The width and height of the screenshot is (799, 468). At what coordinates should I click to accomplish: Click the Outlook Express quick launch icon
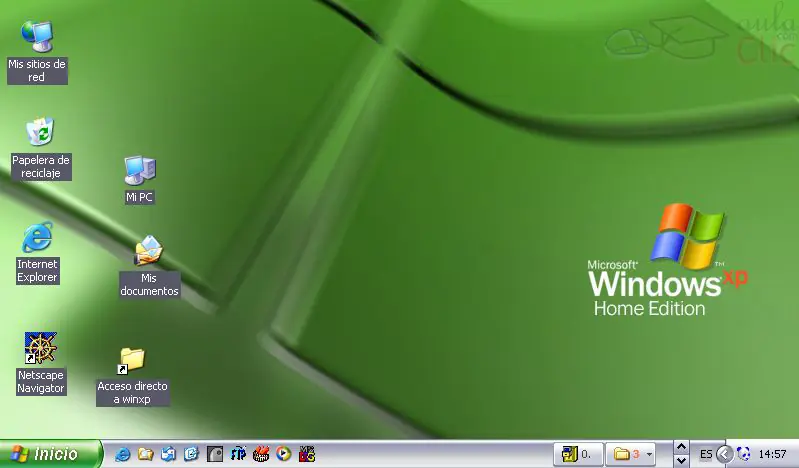[x=168, y=454]
